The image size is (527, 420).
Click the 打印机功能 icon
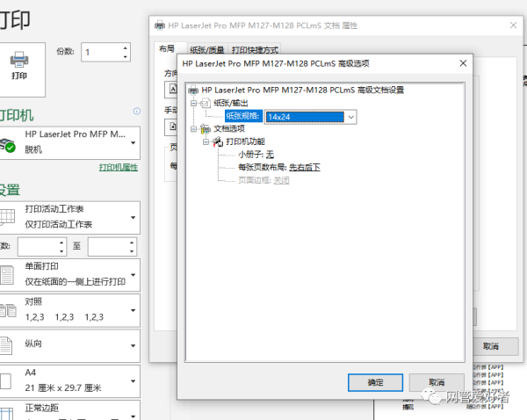click(218, 142)
